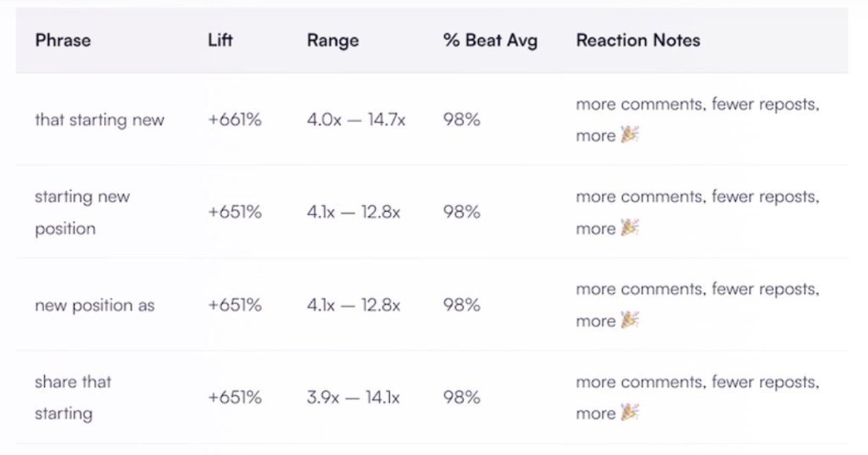Select the phrase "that starting new"

click(99, 120)
